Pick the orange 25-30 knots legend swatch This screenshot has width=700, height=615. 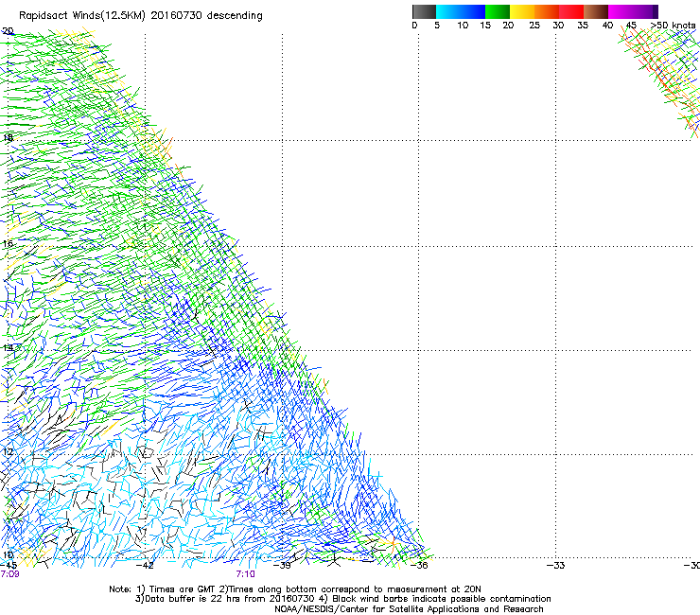(x=547, y=11)
